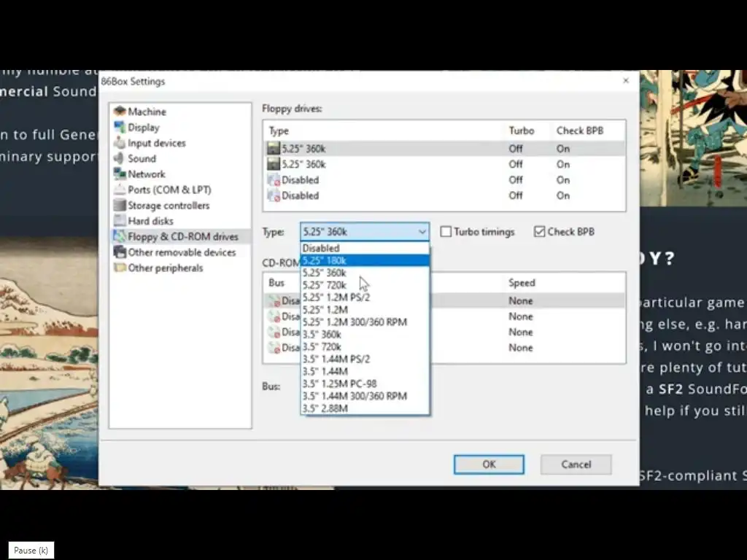Close the 86Box Settings dialog
This screenshot has height=560, width=747.
click(626, 81)
